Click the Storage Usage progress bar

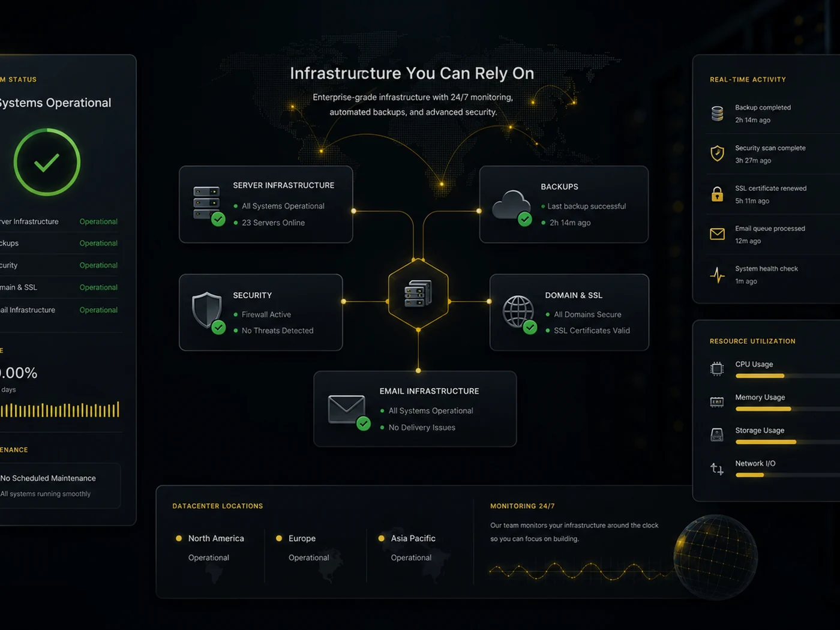788,442
